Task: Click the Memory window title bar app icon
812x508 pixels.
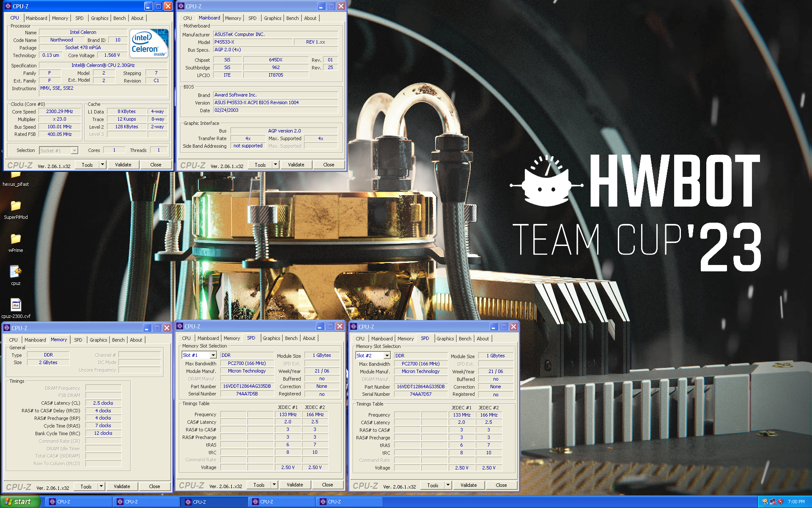Action: [7, 328]
